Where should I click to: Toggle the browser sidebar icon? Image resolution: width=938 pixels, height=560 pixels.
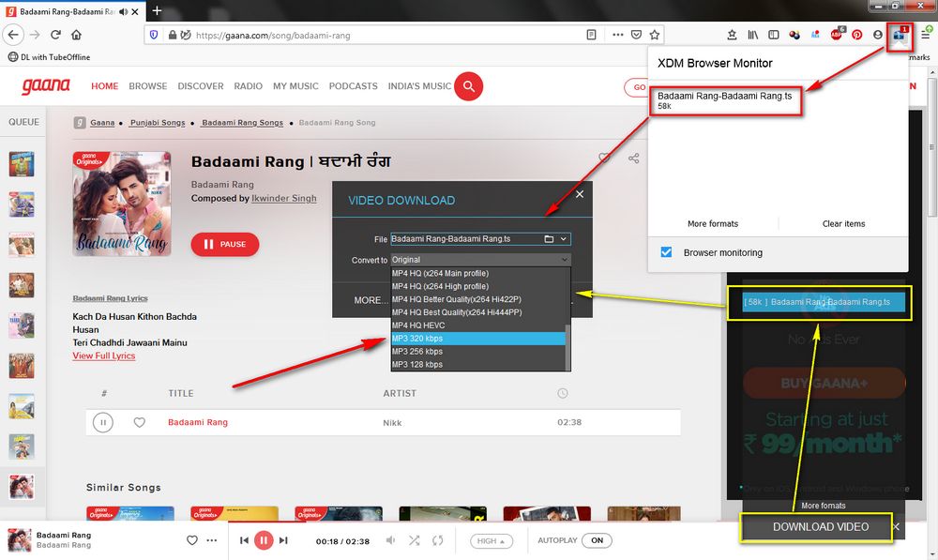pyautogui.click(x=774, y=35)
